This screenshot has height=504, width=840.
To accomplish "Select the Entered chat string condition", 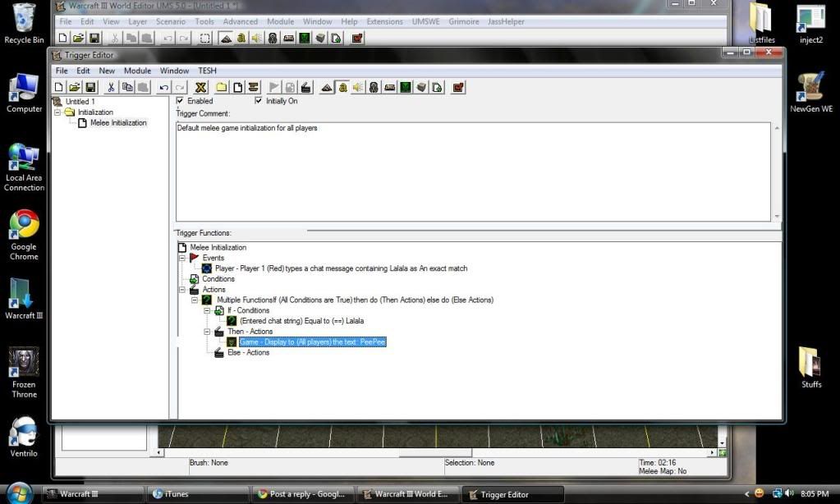I will [301, 321].
